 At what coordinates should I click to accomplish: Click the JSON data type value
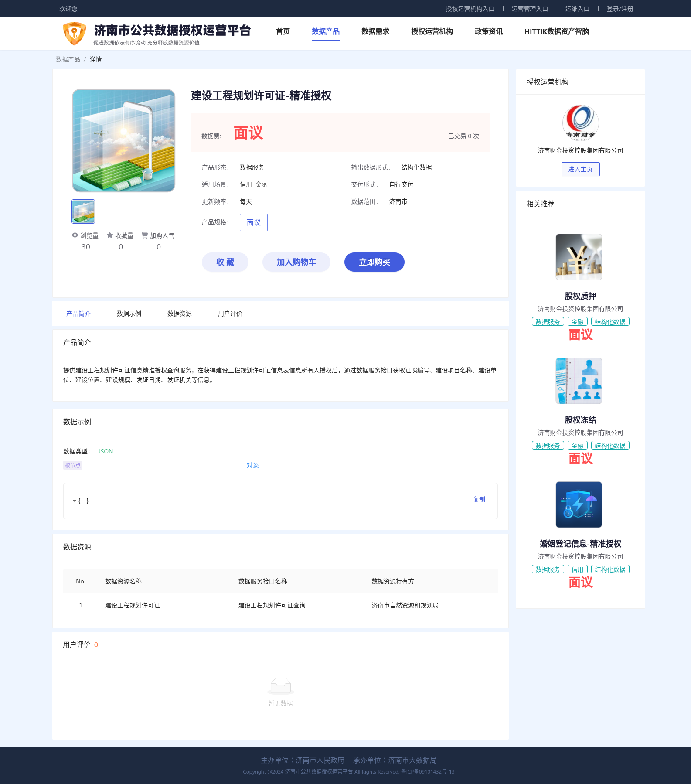(x=106, y=451)
